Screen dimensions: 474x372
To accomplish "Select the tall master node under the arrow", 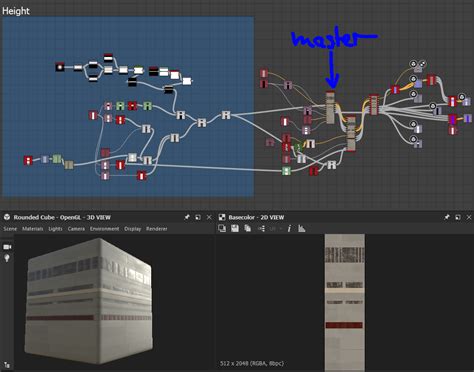I will click(x=330, y=107).
